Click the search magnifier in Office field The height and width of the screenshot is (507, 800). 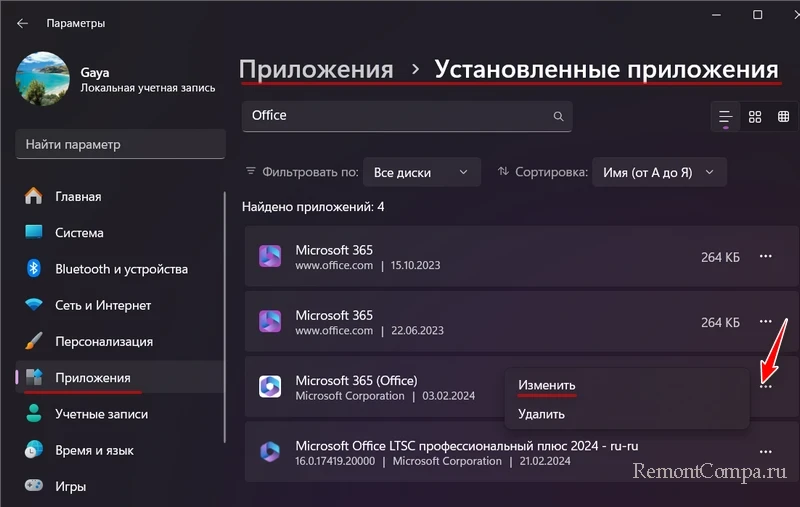(x=558, y=116)
